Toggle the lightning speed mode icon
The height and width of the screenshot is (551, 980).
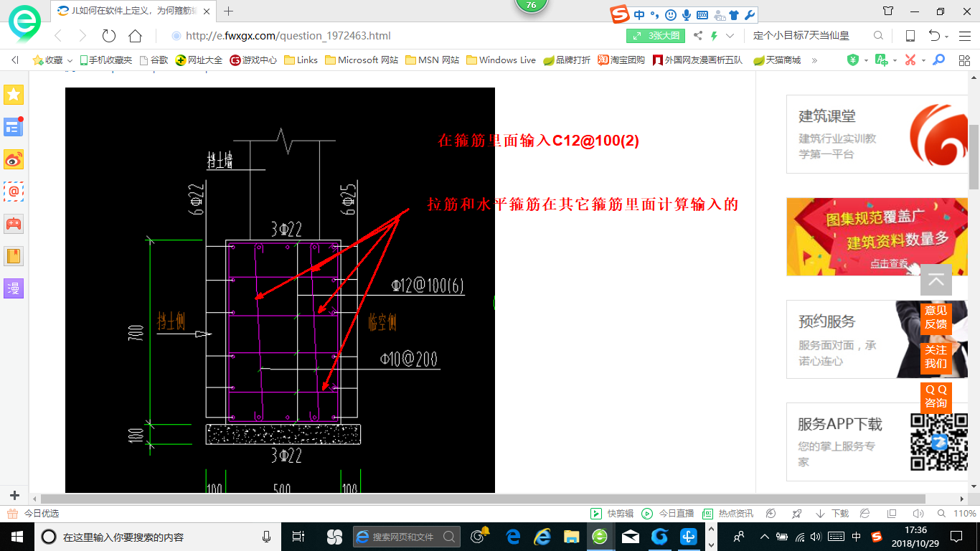coord(715,36)
